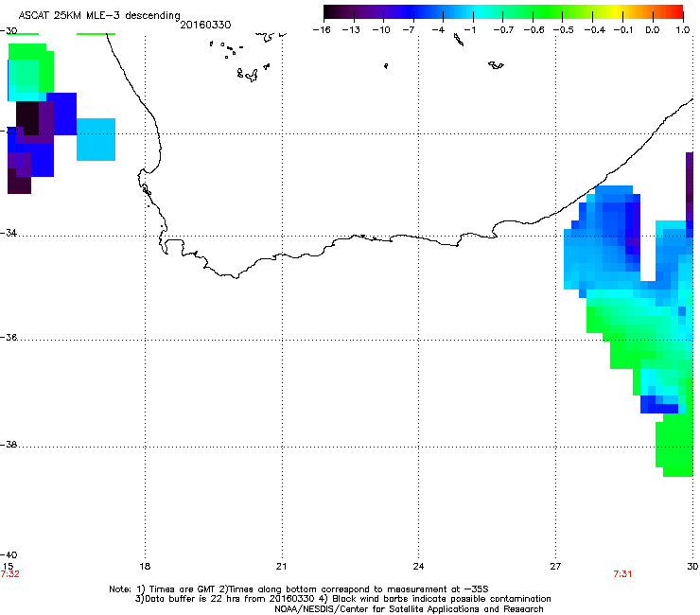Click the colorbar label -16
The image size is (700, 615).
pos(322,30)
